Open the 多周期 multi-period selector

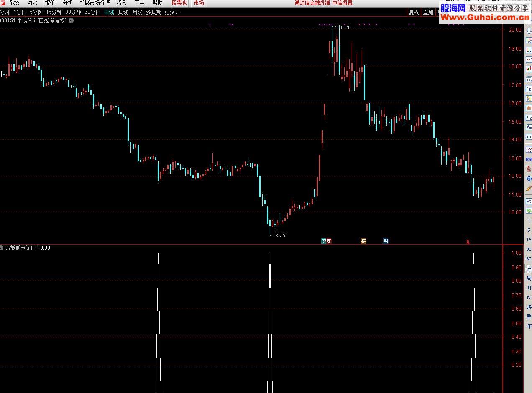point(154,12)
